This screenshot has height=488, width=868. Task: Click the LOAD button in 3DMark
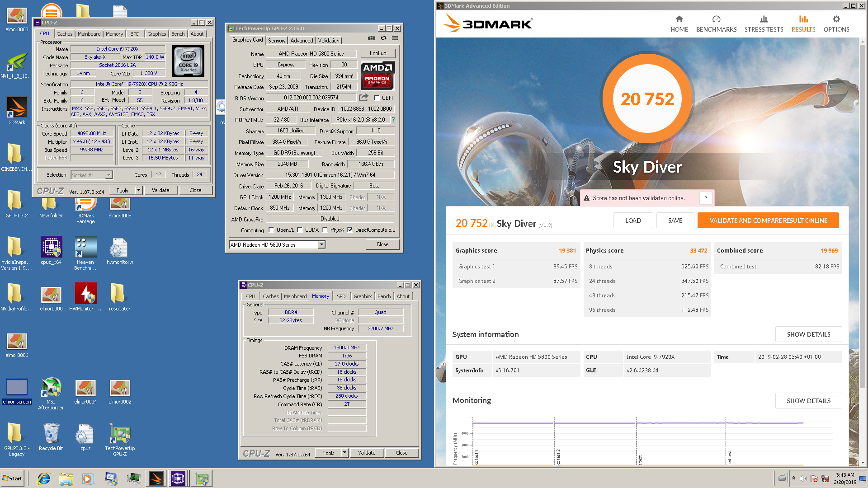(633, 221)
